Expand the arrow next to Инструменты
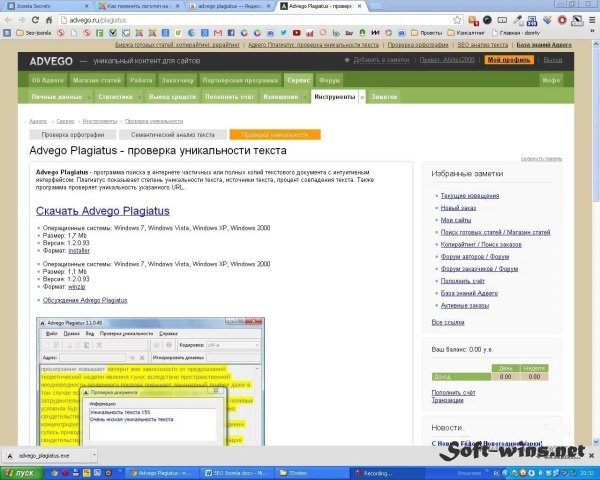Viewport: 600px width, 480px height. (x=362, y=98)
